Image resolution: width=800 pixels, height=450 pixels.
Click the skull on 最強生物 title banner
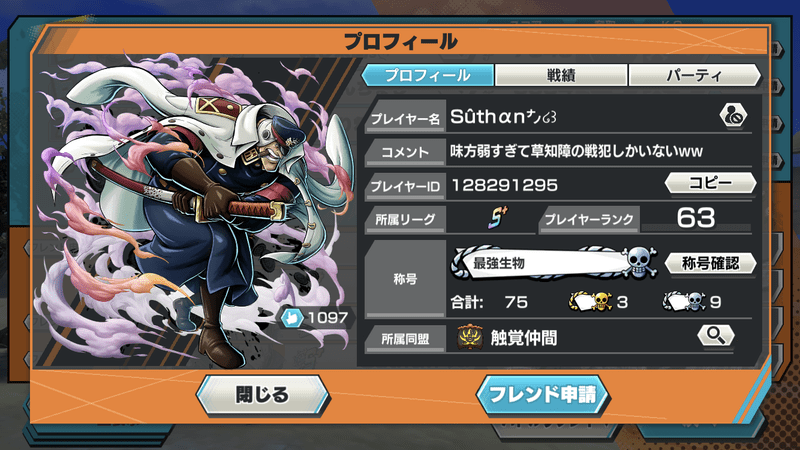click(639, 262)
